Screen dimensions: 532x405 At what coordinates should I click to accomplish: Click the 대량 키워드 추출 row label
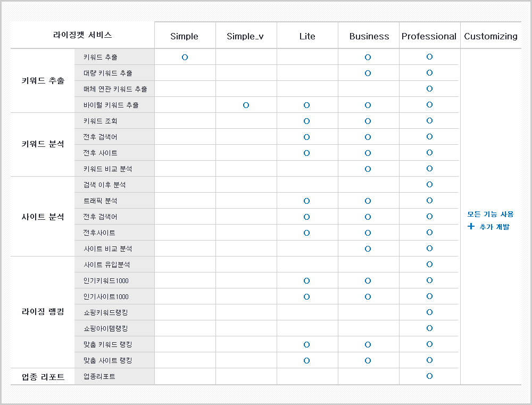pyautogui.click(x=108, y=73)
